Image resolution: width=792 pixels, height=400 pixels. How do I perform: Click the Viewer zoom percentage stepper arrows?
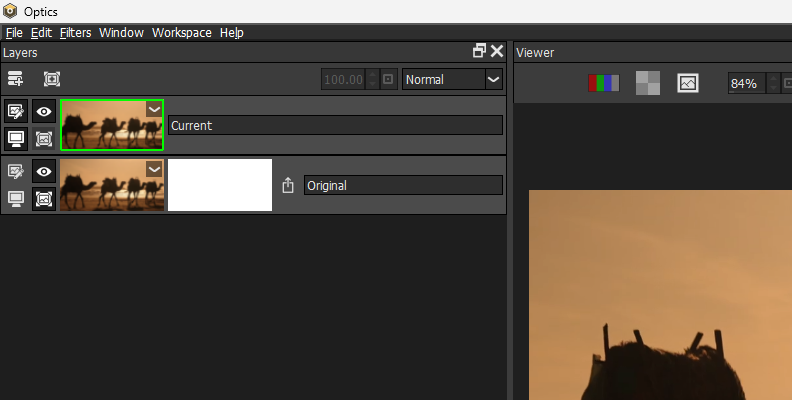tap(773, 83)
